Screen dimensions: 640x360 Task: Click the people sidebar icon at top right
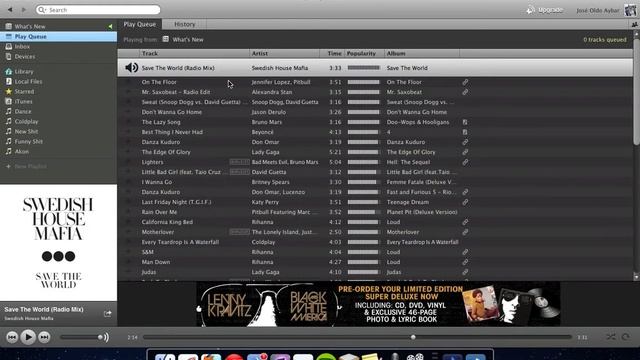point(634,24)
